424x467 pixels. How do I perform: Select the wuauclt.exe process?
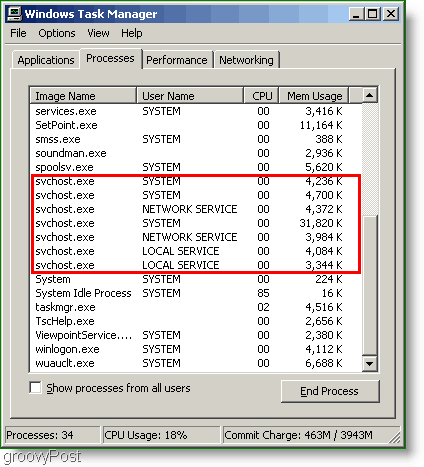click(196, 363)
